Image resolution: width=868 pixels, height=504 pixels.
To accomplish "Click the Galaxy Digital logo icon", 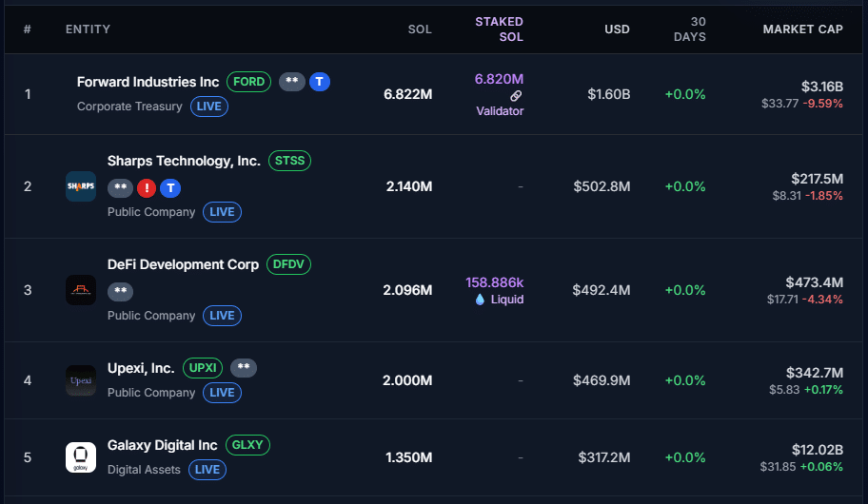I will coord(81,457).
